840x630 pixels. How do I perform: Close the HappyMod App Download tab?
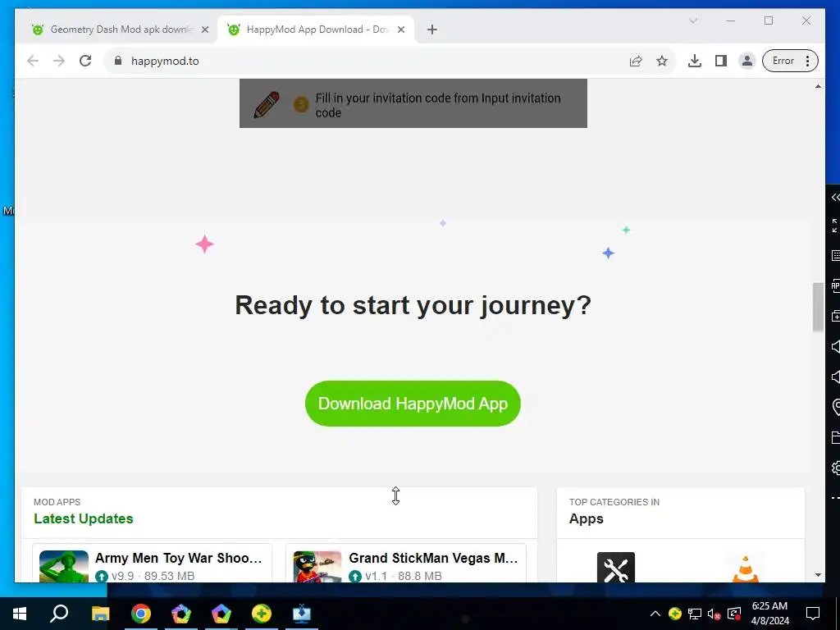pos(401,30)
